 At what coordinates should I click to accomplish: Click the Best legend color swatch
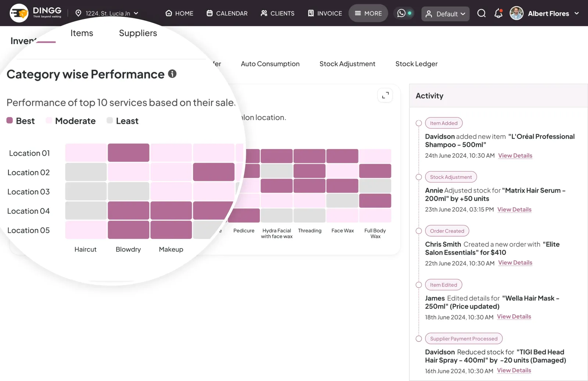click(10, 120)
